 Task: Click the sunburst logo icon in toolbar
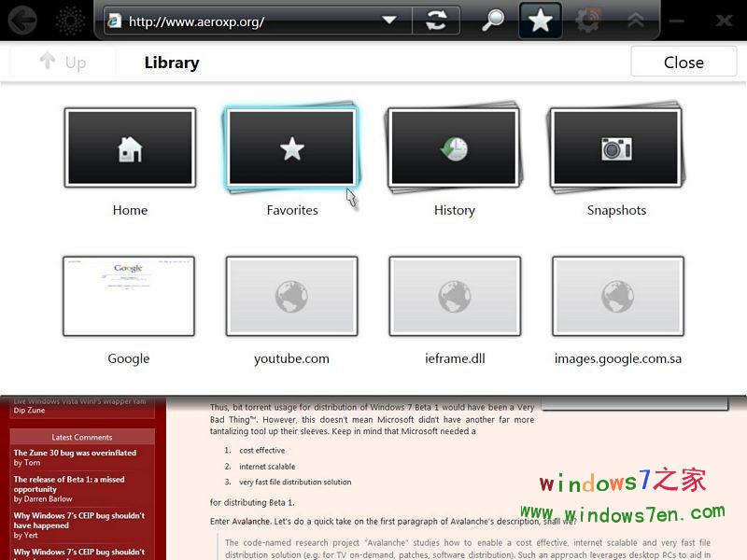[70, 20]
